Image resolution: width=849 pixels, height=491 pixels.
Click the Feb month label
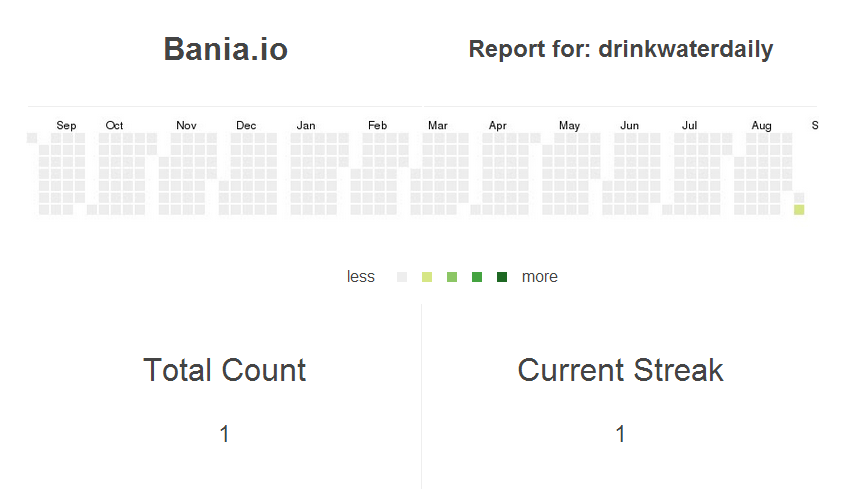[377, 126]
